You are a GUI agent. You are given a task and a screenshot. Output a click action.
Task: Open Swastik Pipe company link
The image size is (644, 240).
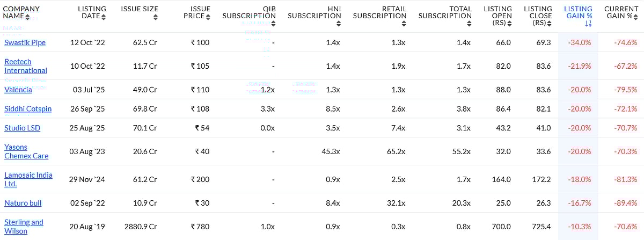(25, 42)
